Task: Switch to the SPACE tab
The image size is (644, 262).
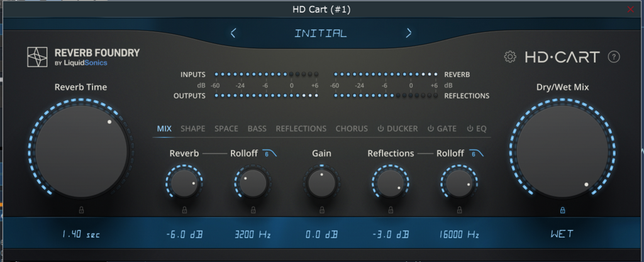Action: pyautogui.click(x=226, y=129)
